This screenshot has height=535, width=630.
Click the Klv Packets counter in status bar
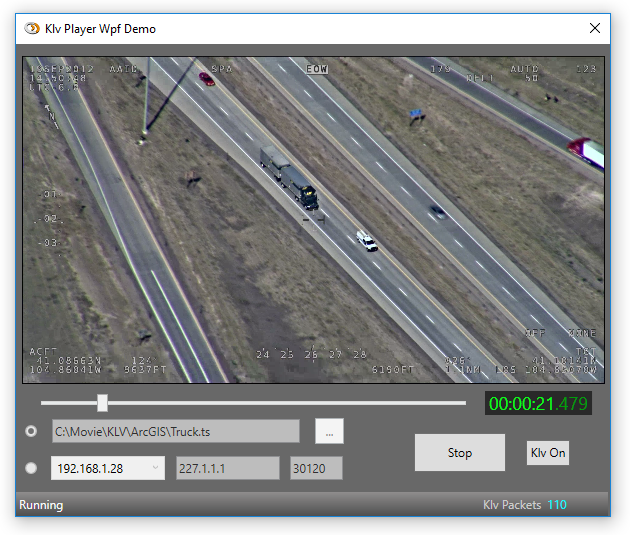tap(524, 505)
